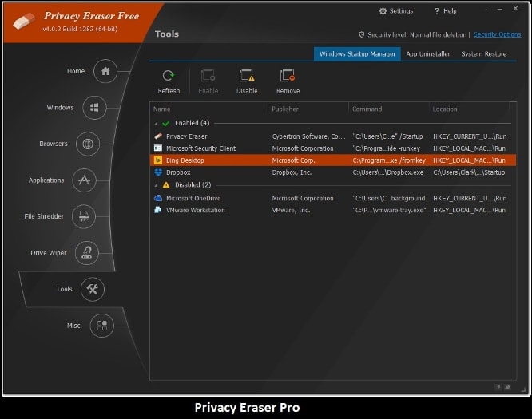Image resolution: width=532 pixels, height=419 pixels.
Task: Click publisher VMware, Inc.
Action: coord(291,210)
